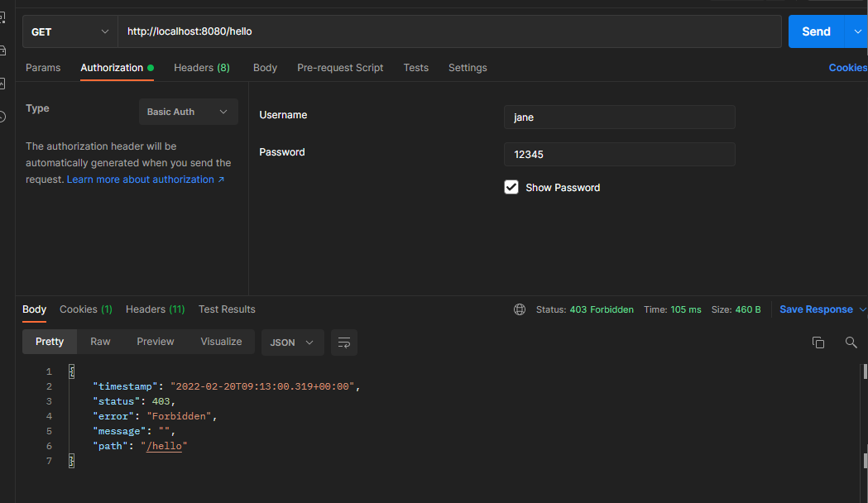Image resolution: width=868 pixels, height=503 pixels.
Task: Open the Cookies link
Action: [x=847, y=68]
